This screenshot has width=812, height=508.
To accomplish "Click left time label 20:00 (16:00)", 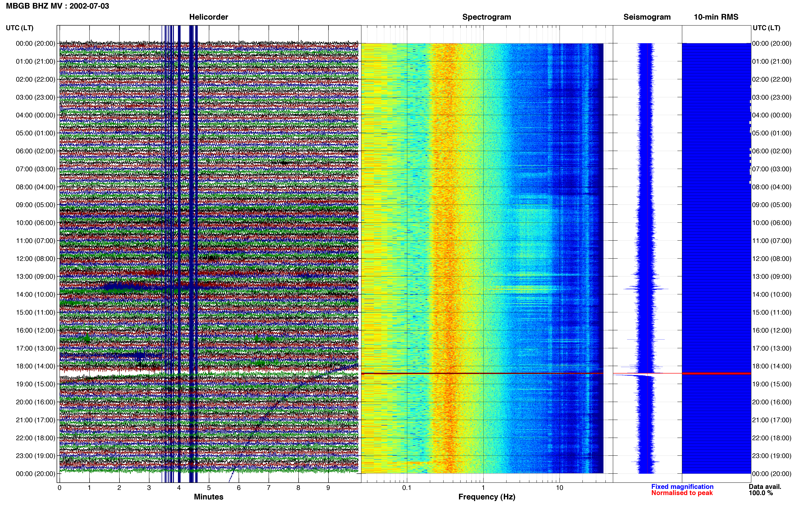I will pos(36,402).
